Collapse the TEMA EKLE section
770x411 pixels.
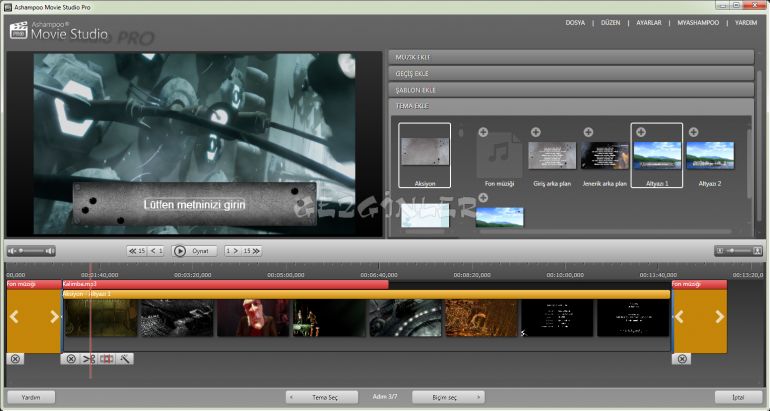tap(571, 106)
